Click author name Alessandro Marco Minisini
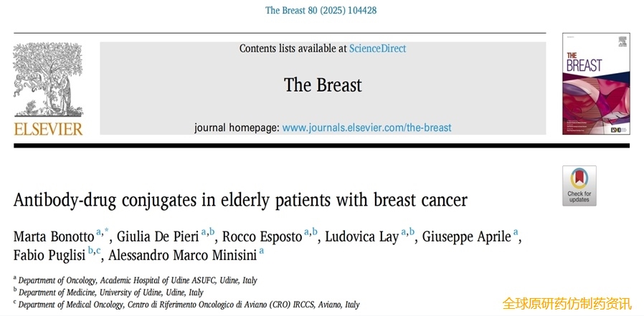Screen dimensions: 644x316 coord(182,255)
